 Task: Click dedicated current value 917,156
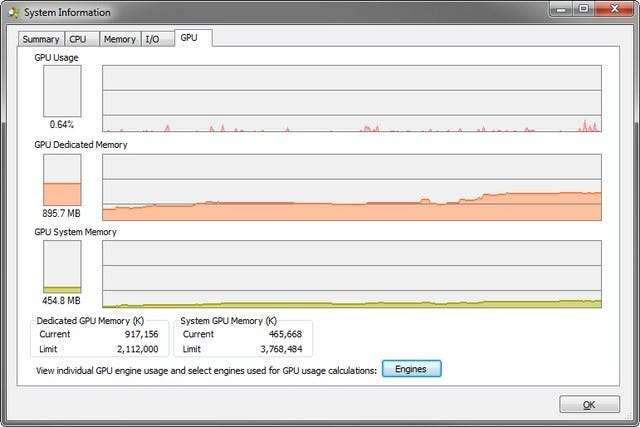141,334
